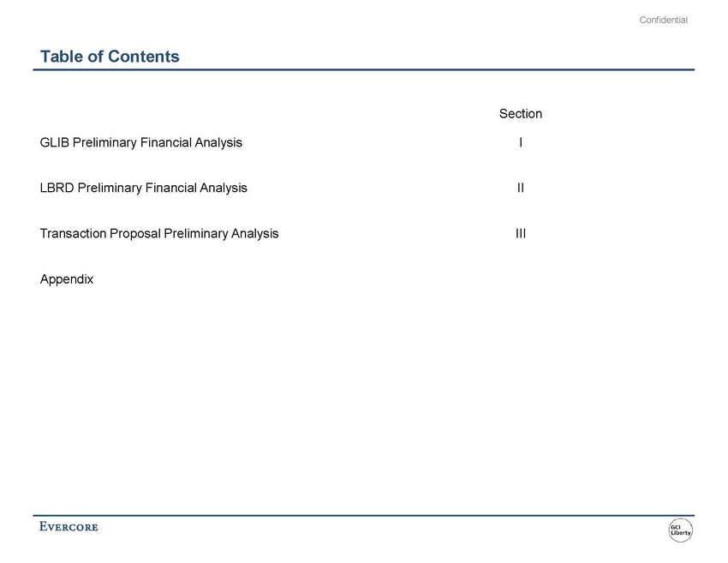Open LBRD Preliminary Financial Analysis entry
728x563 pixels.
pyautogui.click(x=144, y=188)
